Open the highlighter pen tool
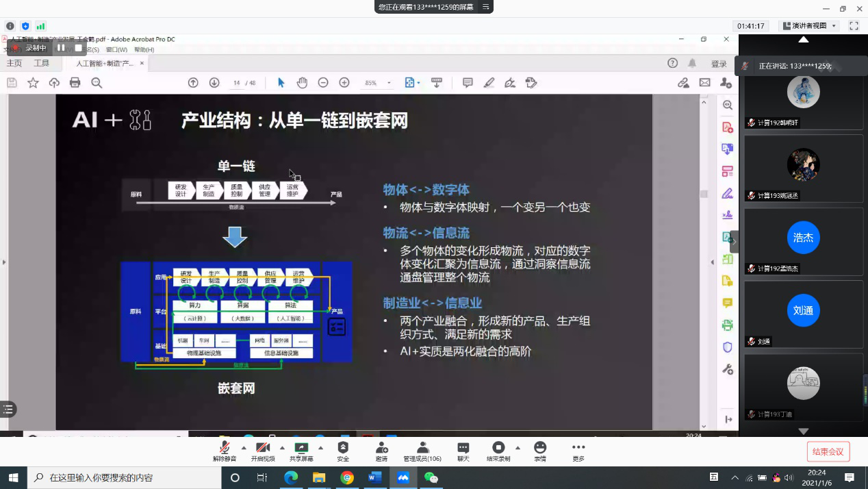 coord(489,83)
